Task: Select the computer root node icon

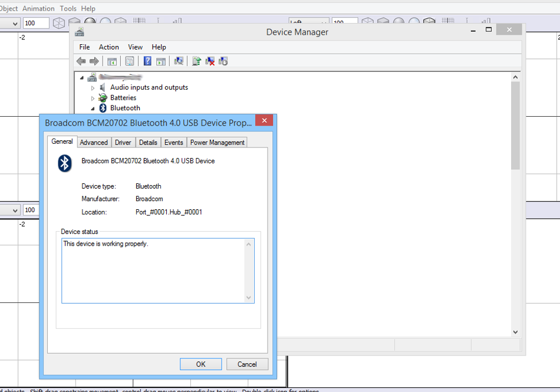Action: (x=92, y=77)
